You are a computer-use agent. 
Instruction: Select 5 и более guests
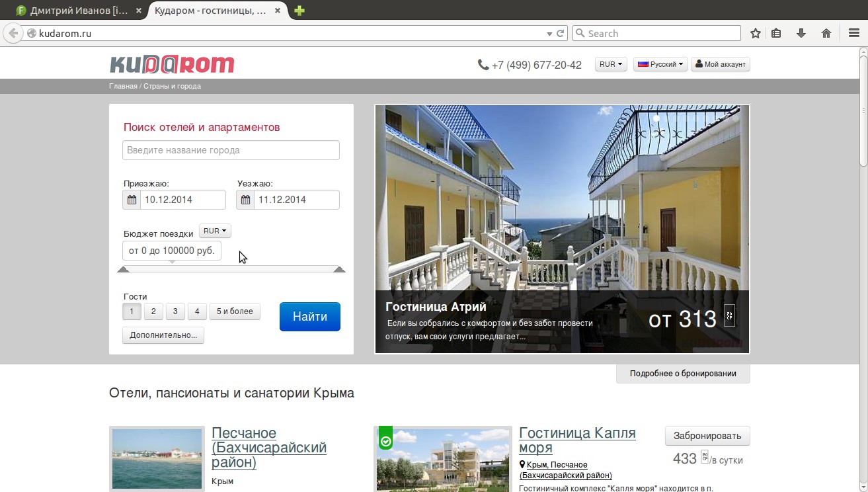[235, 311]
